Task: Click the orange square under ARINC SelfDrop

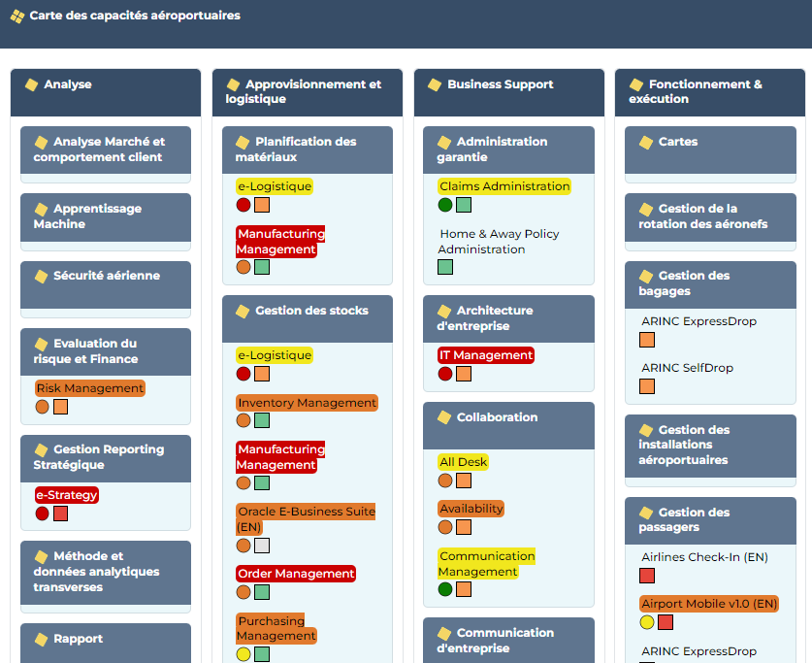Action: coord(647,386)
